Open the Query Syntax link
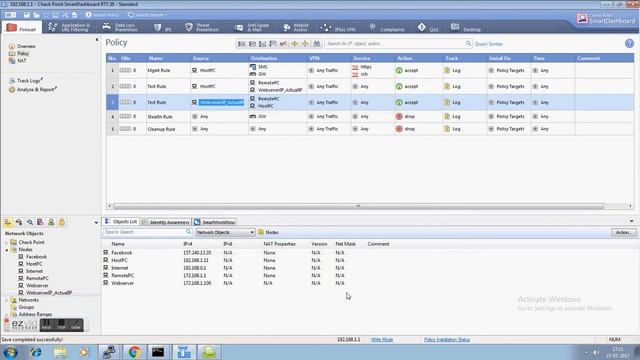This screenshot has height=360, width=640. [488, 44]
